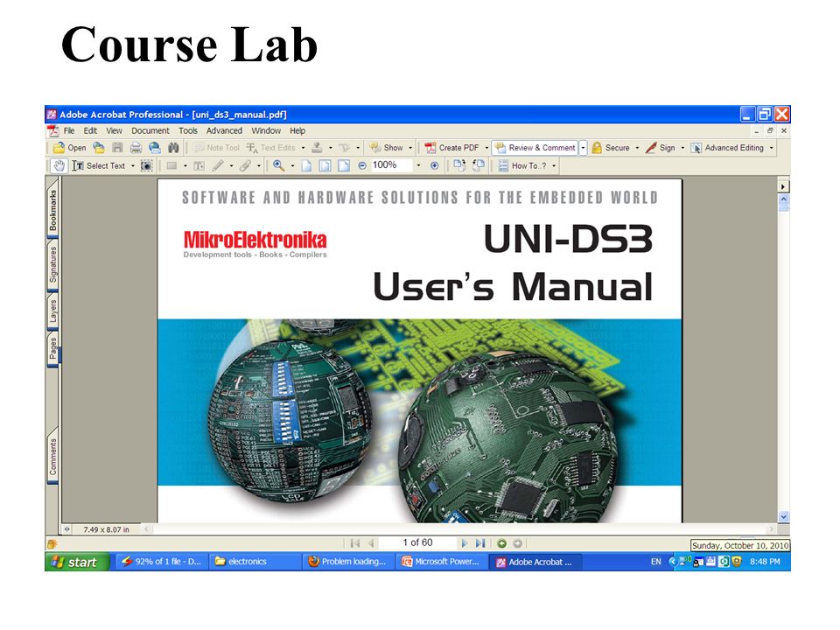Screen dimensions: 840x630
Task: Switch to Problem loading Firefox taskbar button
Action: (x=347, y=562)
